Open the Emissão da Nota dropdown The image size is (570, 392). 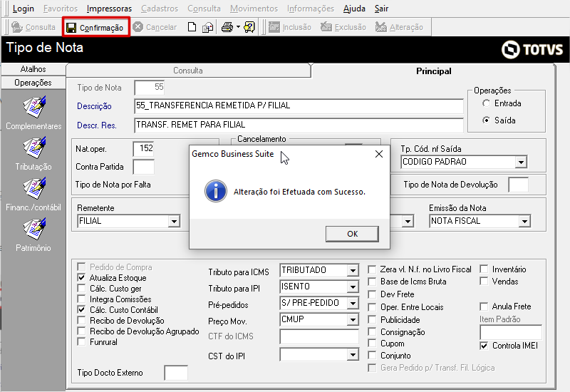point(524,221)
